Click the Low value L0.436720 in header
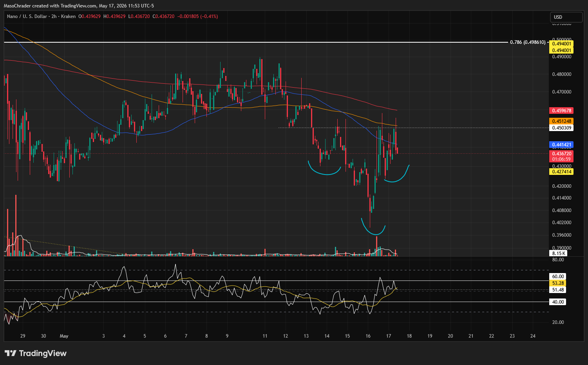Screen dimensions: 588x365 pos(139,16)
